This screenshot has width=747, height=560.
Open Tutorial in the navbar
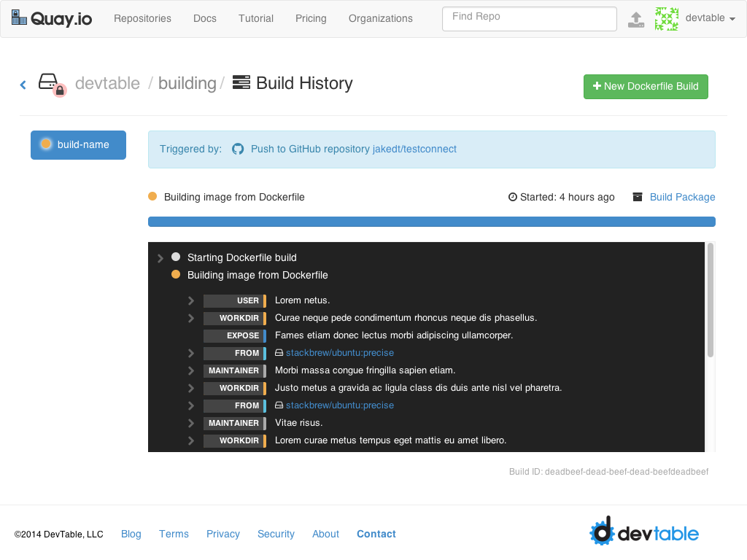click(256, 18)
